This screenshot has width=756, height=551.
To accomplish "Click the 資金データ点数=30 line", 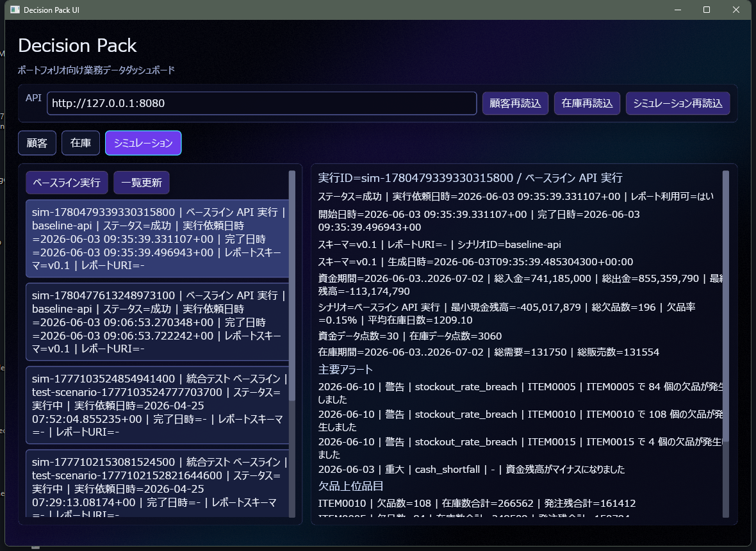I will [410, 336].
